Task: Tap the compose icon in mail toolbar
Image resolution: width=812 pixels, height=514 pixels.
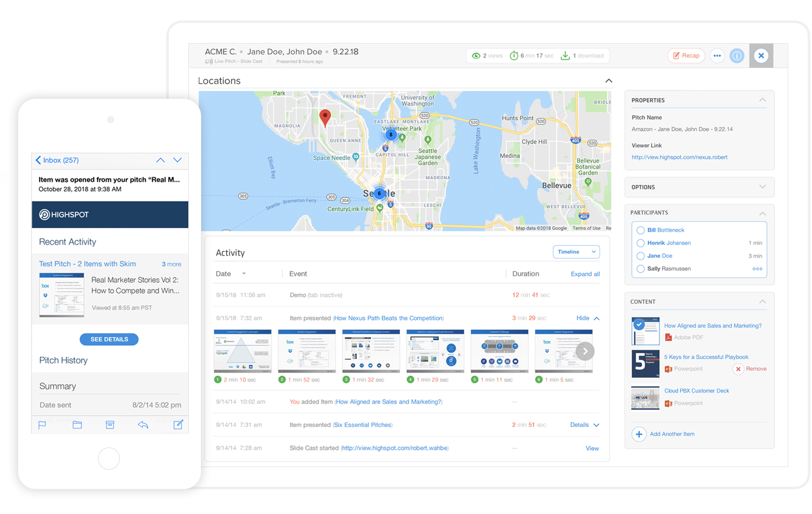Action: [x=178, y=424]
